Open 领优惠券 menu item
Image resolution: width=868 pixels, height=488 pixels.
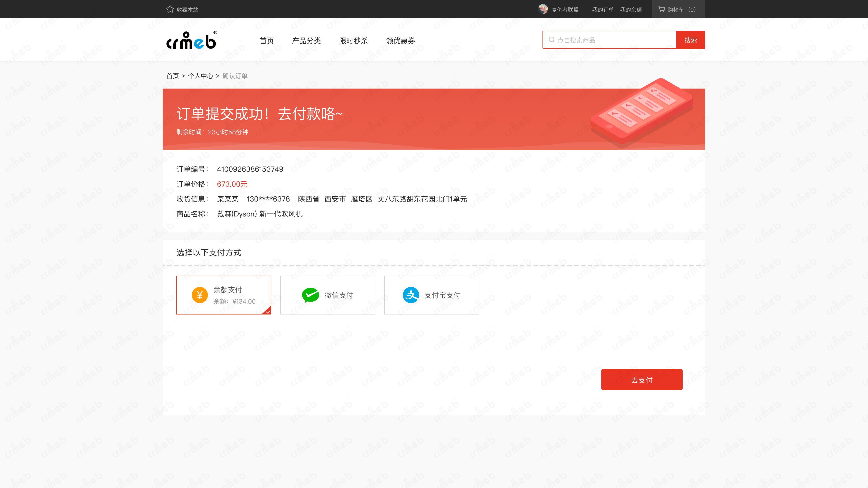(x=400, y=41)
